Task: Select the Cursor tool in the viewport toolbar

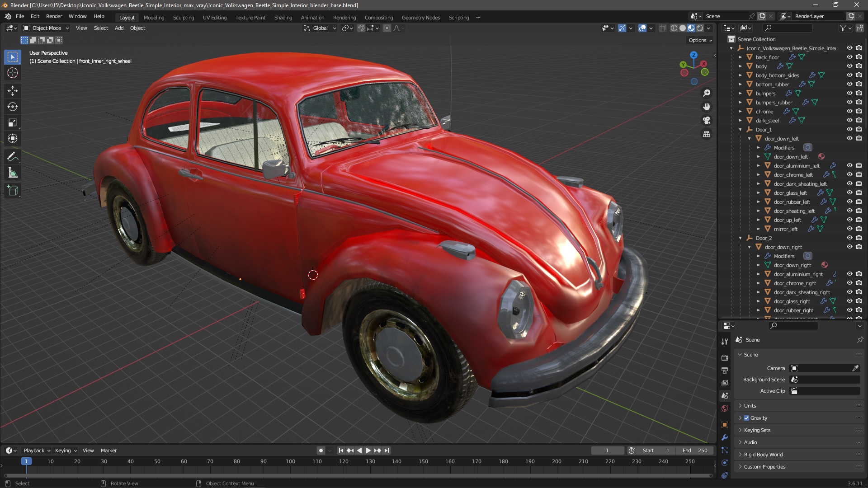Action: point(13,73)
